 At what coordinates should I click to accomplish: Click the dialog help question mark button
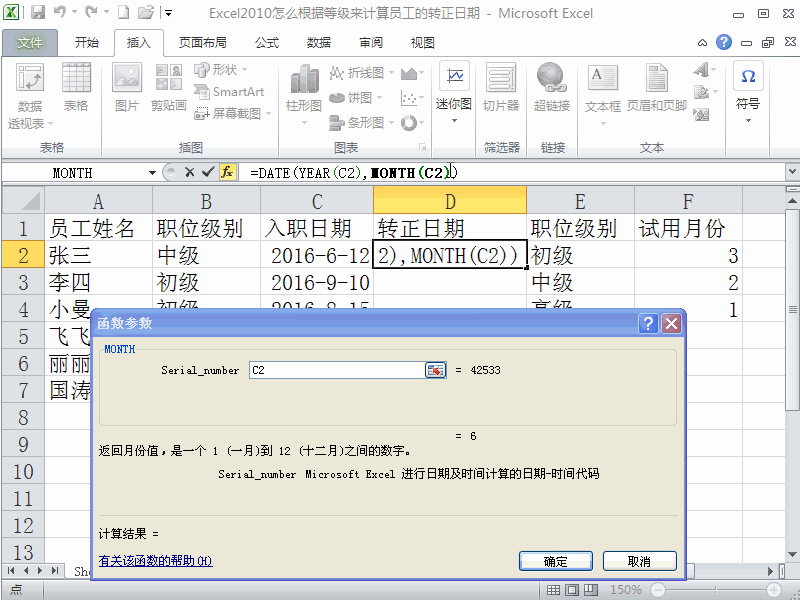click(648, 323)
